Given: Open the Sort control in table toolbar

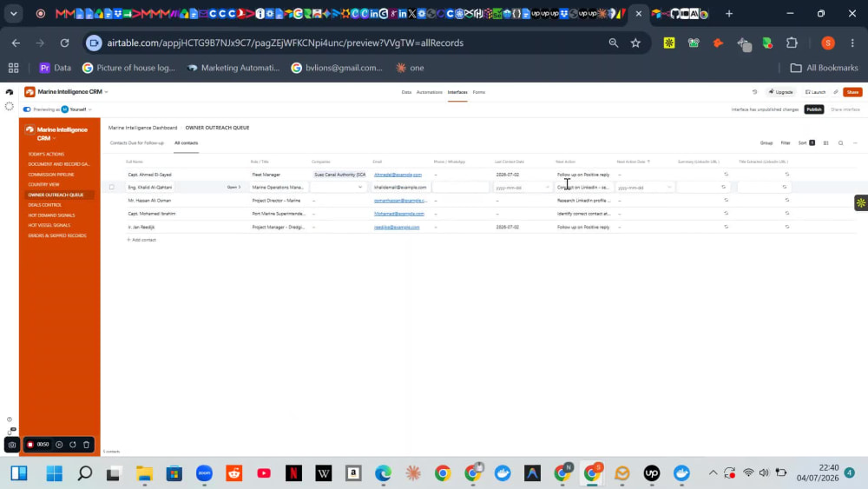Looking at the screenshot, I should (x=806, y=143).
